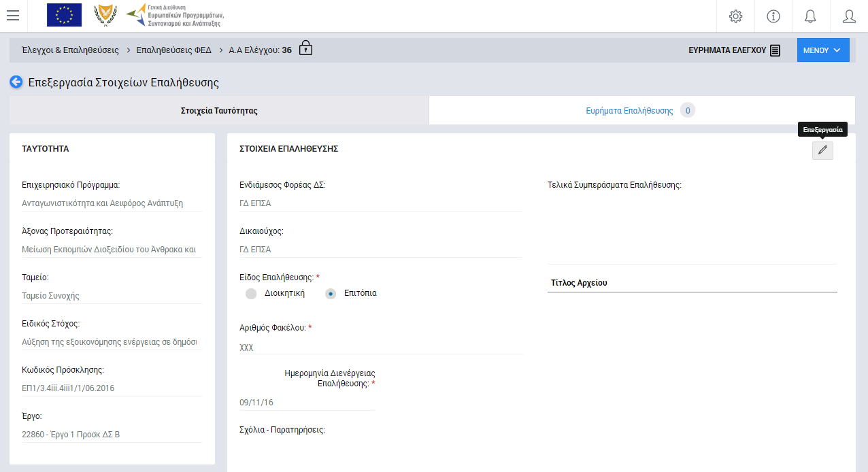Click the pencil Επεξεργασία edit button
This screenshot has height=472, width=868.
(822, 150)
